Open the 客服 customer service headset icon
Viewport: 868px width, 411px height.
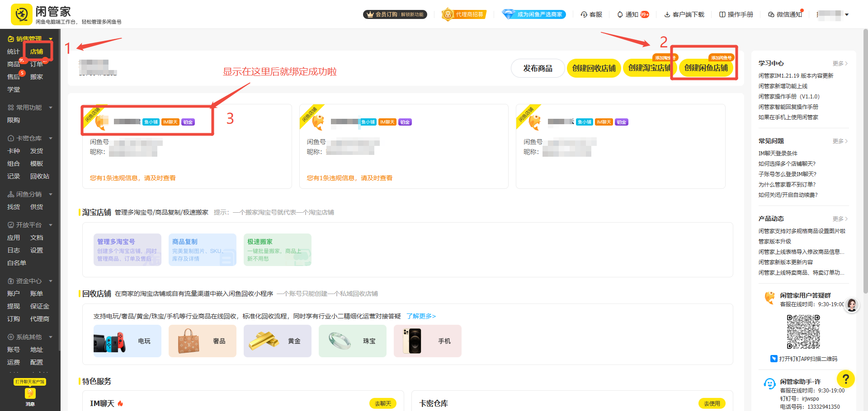point(583,14)
